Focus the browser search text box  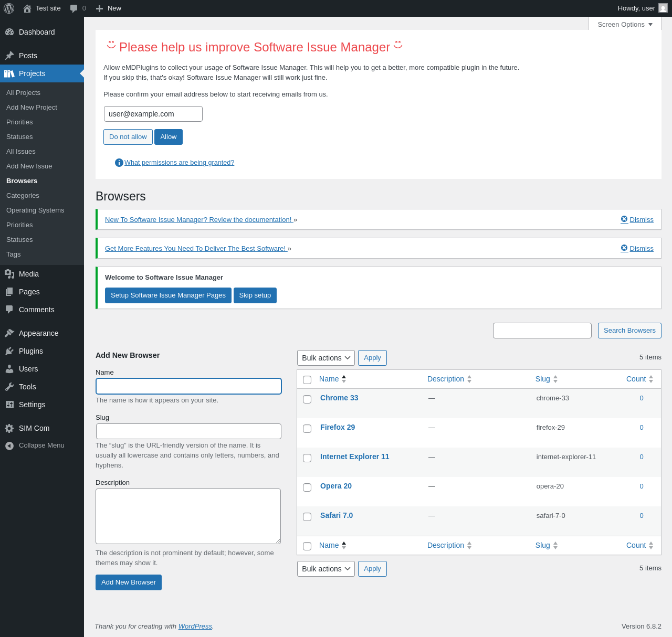(542, 331)
